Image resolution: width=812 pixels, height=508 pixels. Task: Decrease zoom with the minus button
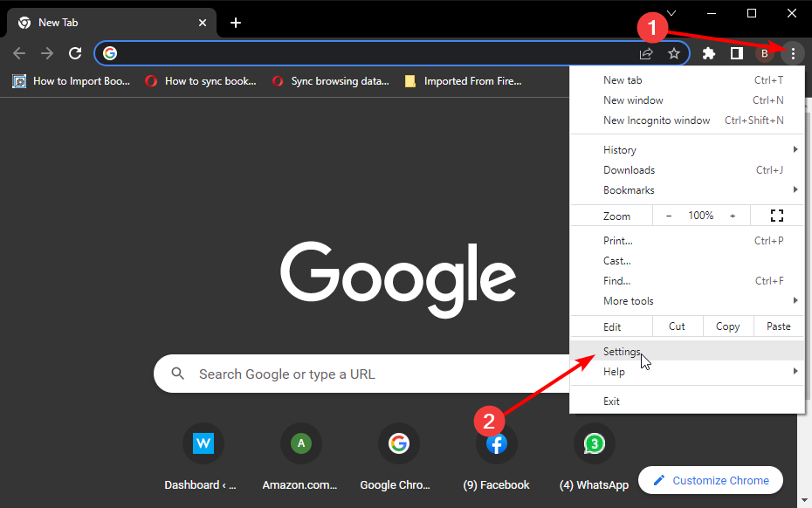669,216
